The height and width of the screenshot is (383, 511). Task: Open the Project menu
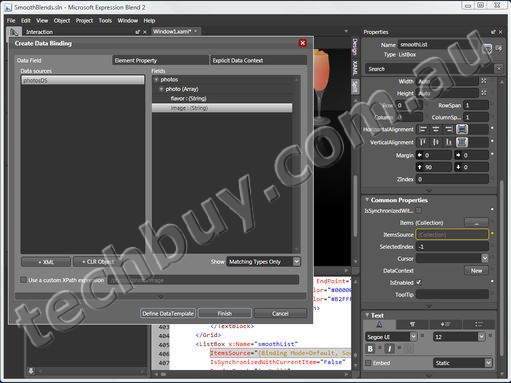coord(84,21)
